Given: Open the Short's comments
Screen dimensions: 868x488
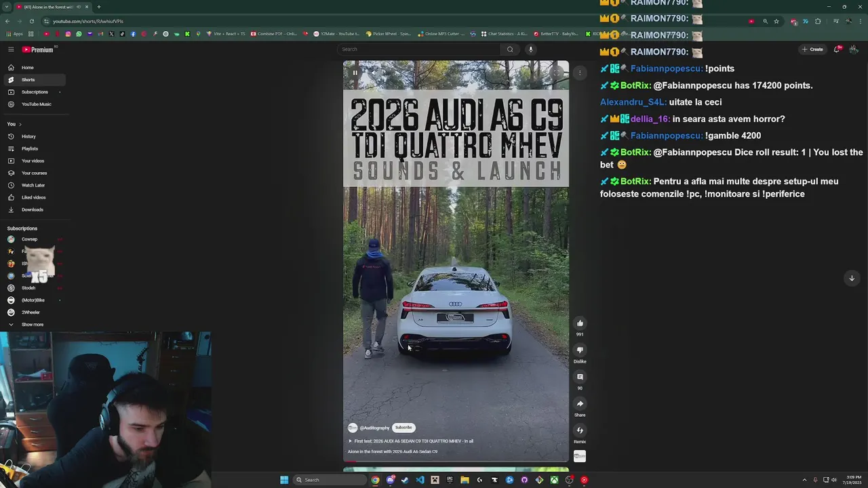Looking at the screenshot, I should tap(580, 377).
